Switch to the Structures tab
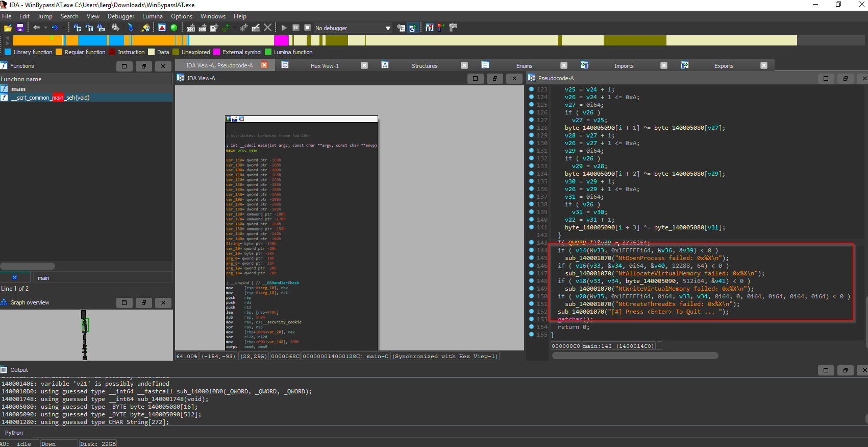The width and height of the screenshot is (868, 447). (x=425, y=65)
